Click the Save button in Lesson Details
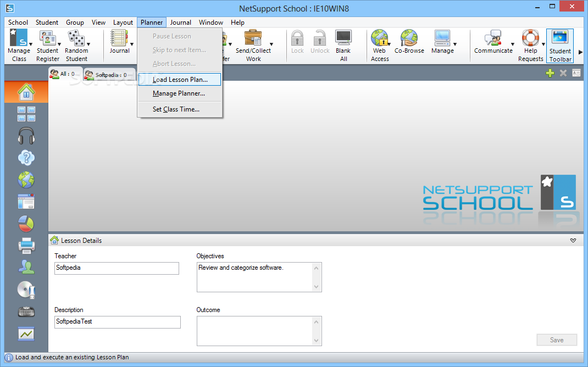The height and width of the screenshot is (367, 588). (557, 340)
